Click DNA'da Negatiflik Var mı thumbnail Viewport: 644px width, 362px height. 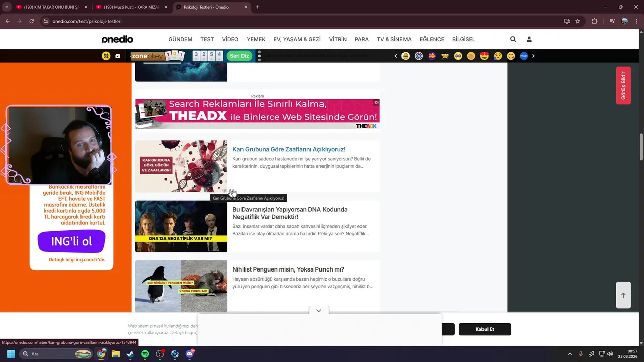click(181, 226)
